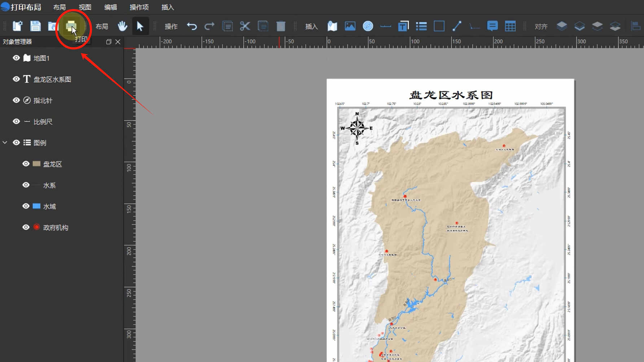Insert a callout speech bubble icon
This screenshot has width=644, height=362.
coord(492,26)
